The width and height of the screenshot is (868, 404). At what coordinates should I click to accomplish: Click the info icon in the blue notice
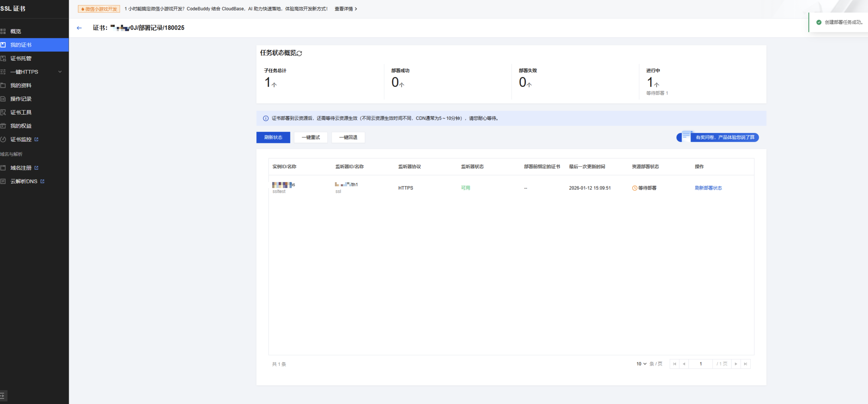pyautogui.click(x=266, y=118)
